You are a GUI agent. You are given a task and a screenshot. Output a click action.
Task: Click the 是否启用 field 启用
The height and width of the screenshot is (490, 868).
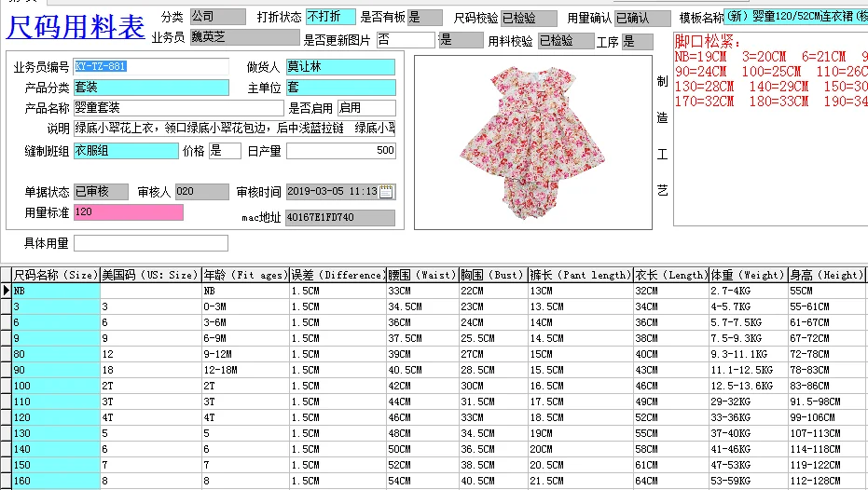pos(366,108)
